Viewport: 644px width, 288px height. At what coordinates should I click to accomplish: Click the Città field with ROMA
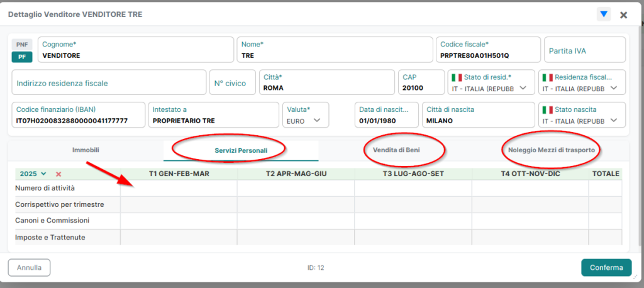(x=327, y=82)
